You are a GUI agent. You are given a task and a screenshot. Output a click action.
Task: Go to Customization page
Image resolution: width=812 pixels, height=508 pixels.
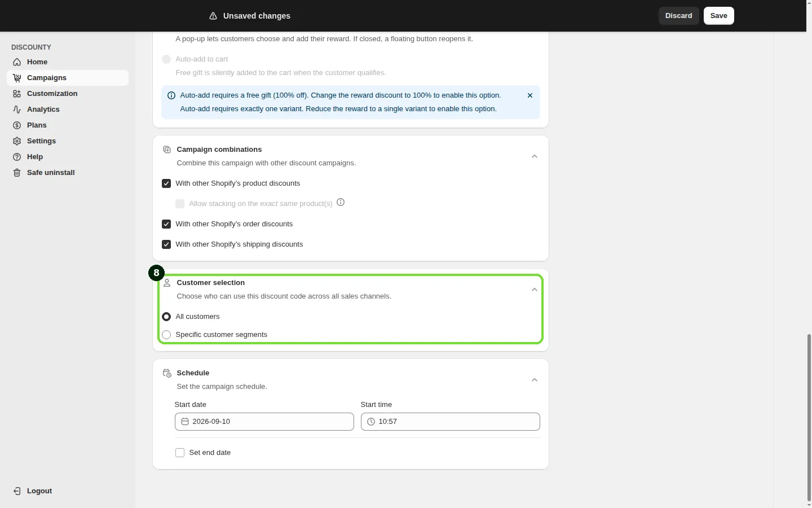coord(68,94)
